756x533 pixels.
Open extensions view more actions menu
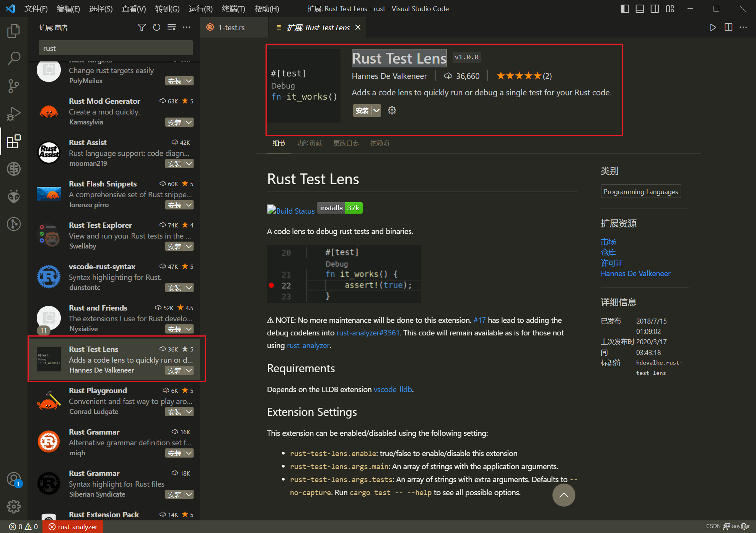coord(186,27)
